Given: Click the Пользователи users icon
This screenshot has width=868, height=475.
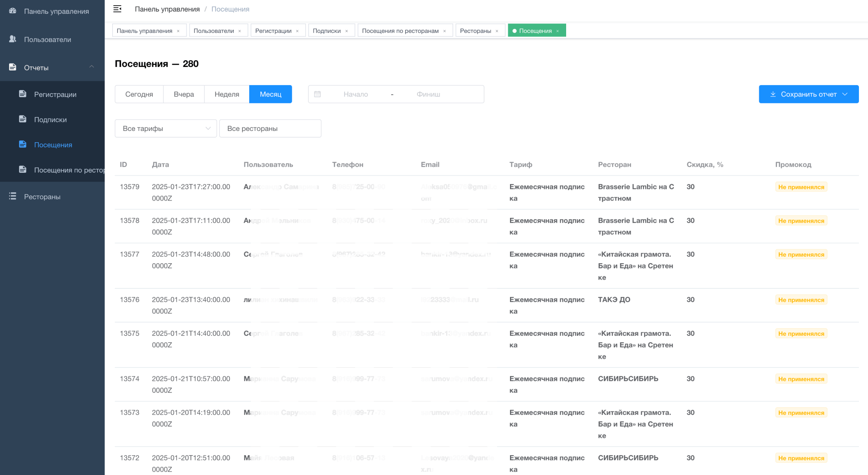Looking at the screenshot, I should pos(13,39).
